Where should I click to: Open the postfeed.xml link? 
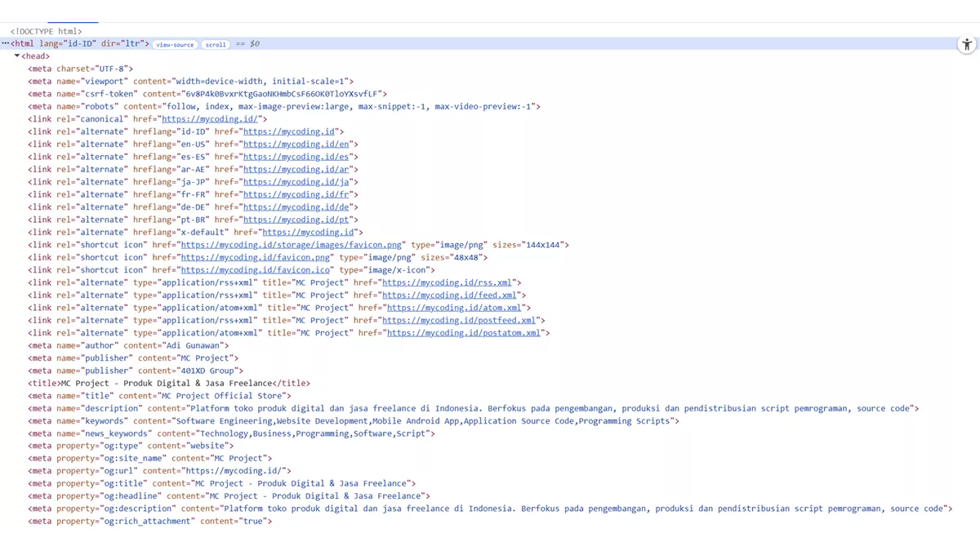[461, 321]
